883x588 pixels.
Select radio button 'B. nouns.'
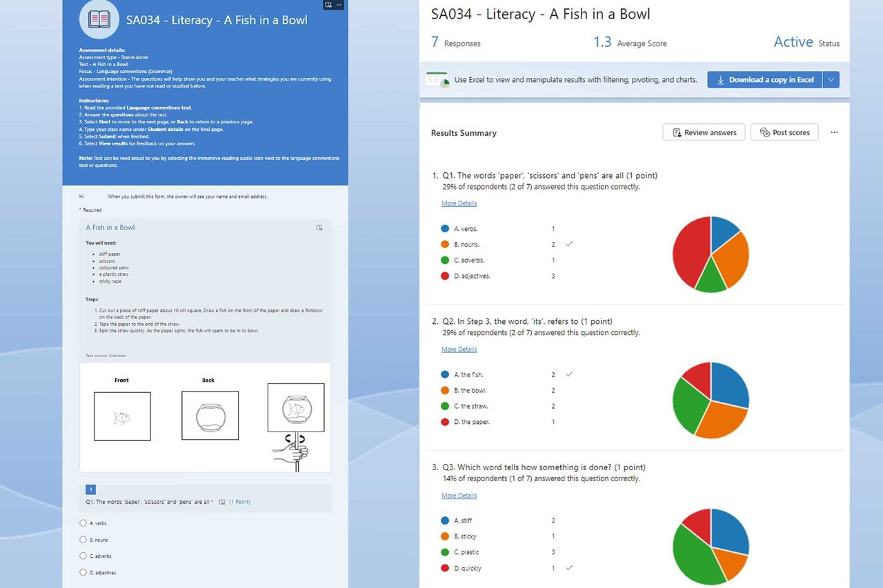pyautogui.click(x=83, y=540)
